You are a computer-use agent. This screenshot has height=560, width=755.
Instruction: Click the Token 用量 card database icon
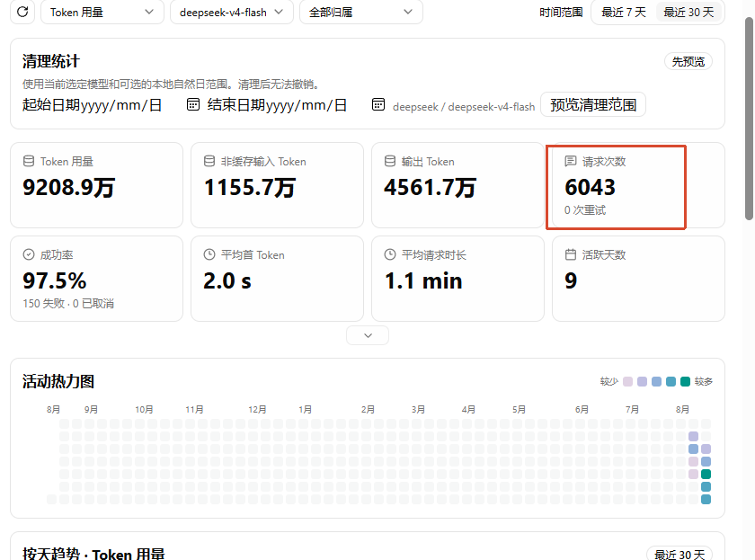[29, 161]
